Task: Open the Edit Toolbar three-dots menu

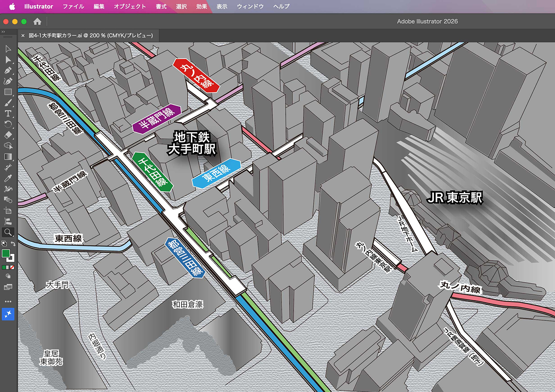Action: point(8,302)
